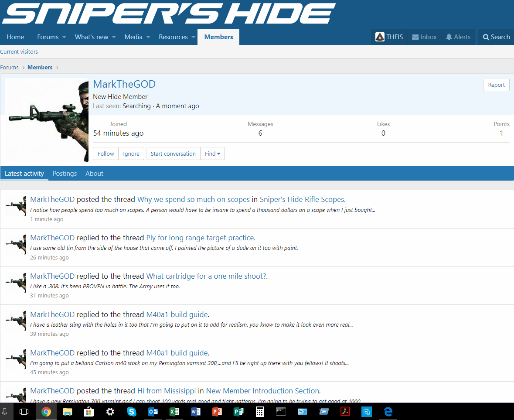
Task: Open the Inbox envelope icon
Action: pos(415,37)
